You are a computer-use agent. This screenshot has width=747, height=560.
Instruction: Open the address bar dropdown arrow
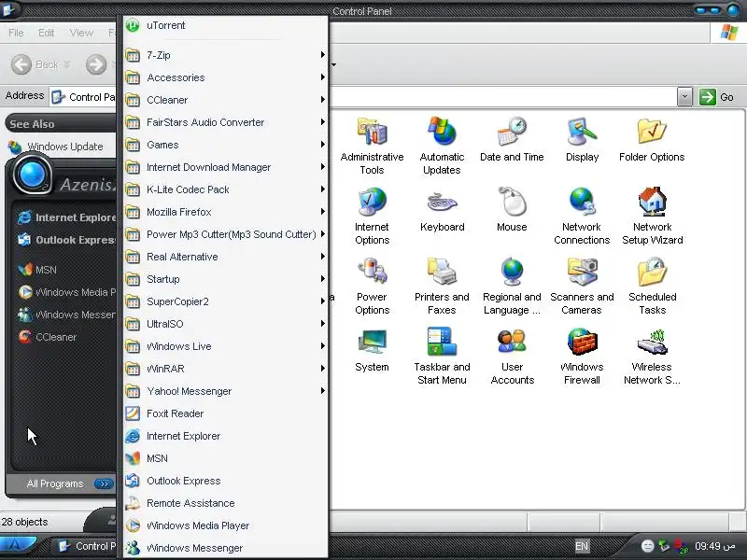(x=684, y=97)
